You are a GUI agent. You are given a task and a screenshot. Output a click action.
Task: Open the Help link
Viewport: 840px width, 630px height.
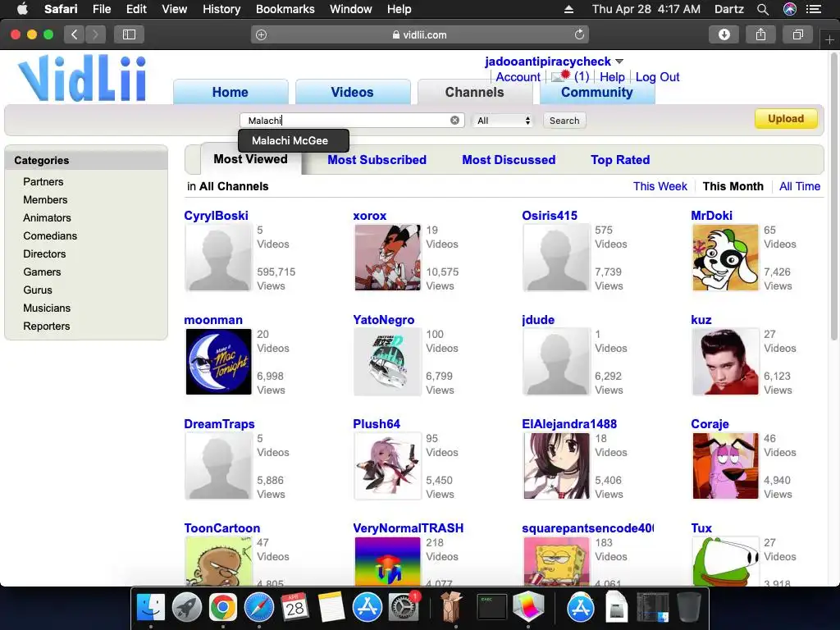(612, 77)
